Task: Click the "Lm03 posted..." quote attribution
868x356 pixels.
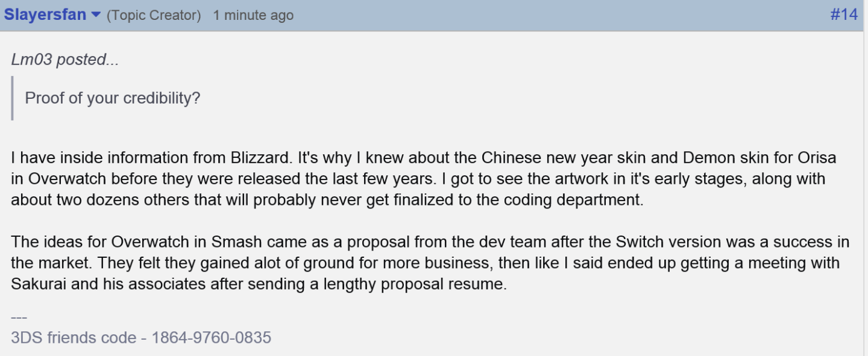Action: tap(65, 60)
